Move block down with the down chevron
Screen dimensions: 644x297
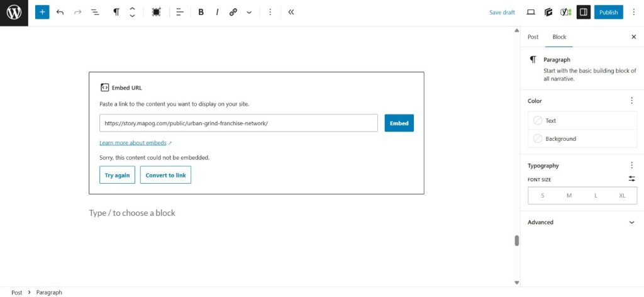[132, 16]
